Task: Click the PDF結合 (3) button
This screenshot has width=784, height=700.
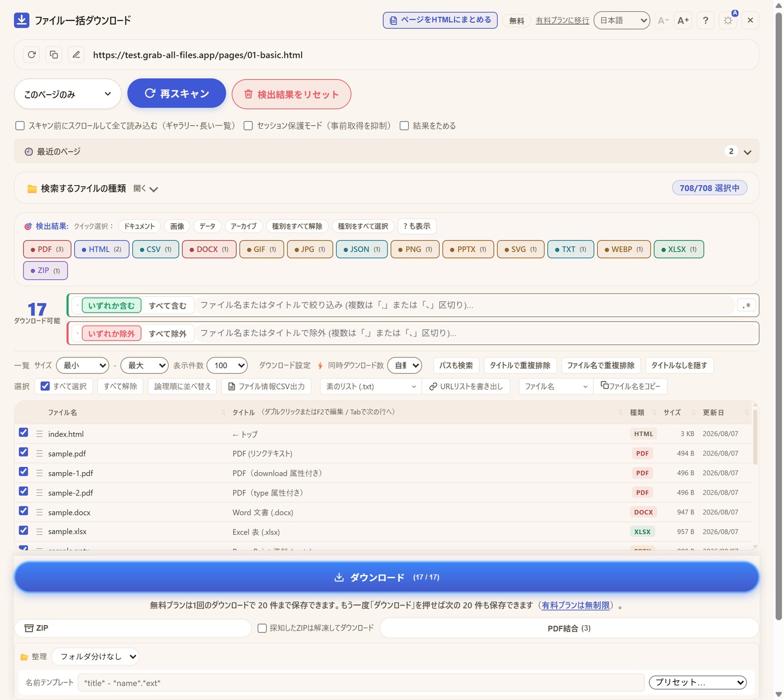Action: pyautogui.click(x=569, y=628)
